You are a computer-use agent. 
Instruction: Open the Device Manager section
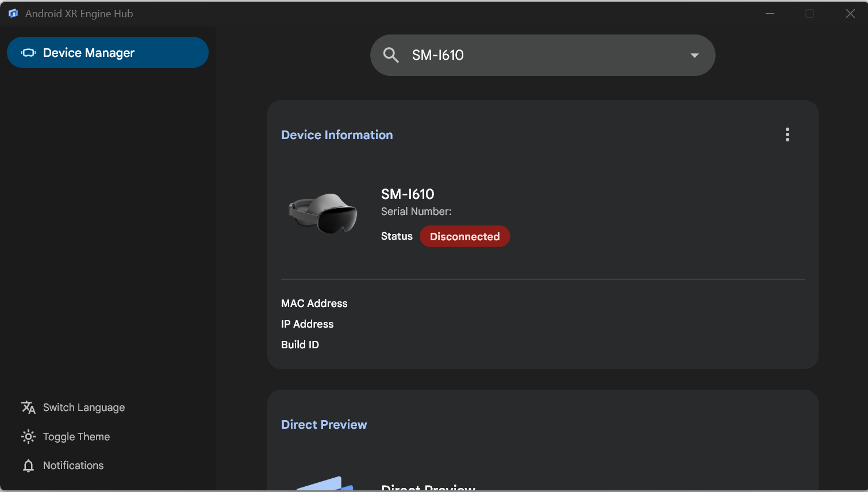(x=107, y=52)
